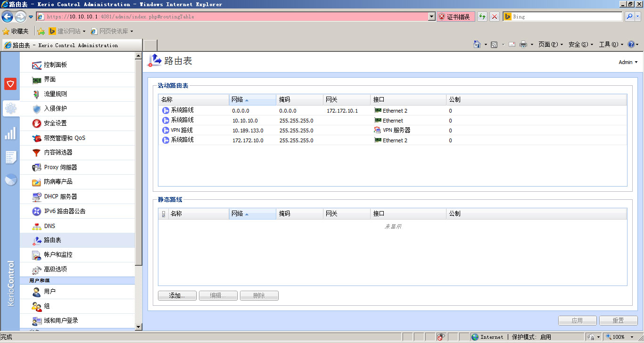The height and width of the screenshot is (343, 644).
Task: Select the gear configuration icon in left rail
Action: coord(10,109)
